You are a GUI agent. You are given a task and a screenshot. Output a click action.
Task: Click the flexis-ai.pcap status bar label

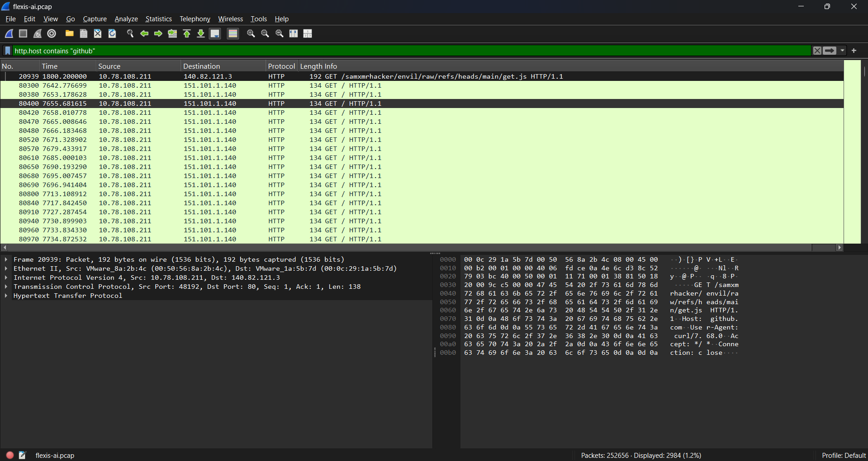[55, 455]
